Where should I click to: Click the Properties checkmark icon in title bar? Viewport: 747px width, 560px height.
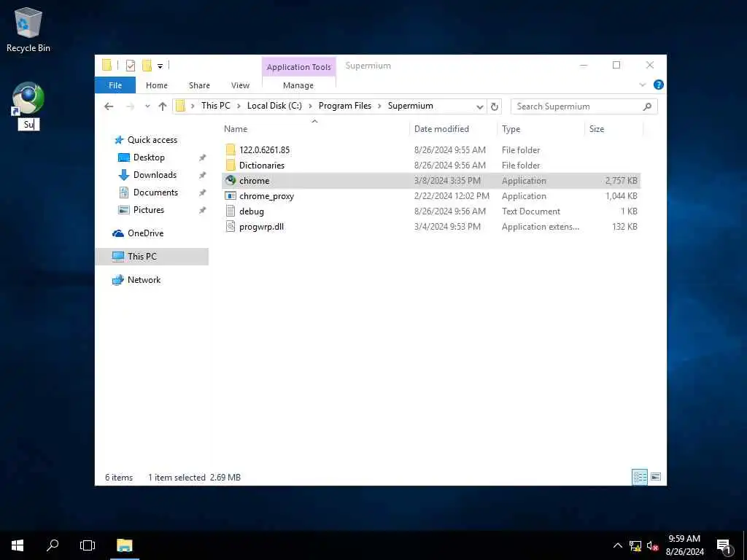pos(130,66)
